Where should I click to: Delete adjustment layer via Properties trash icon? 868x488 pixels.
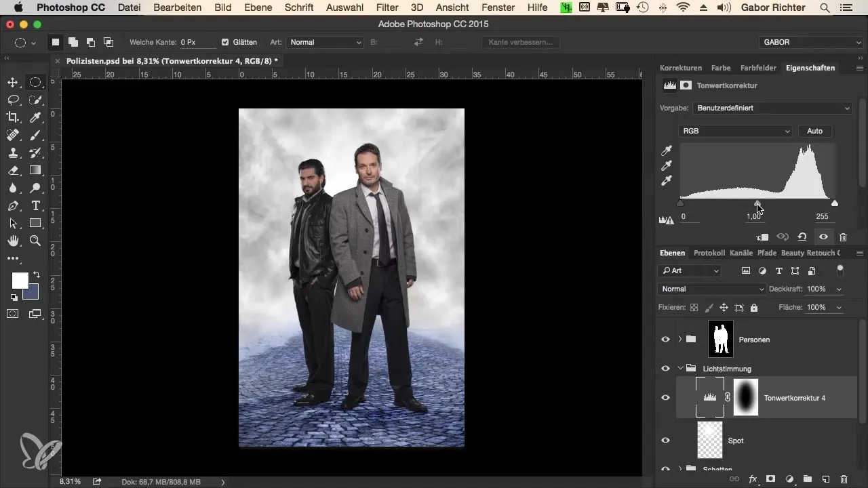click(843, 237)
